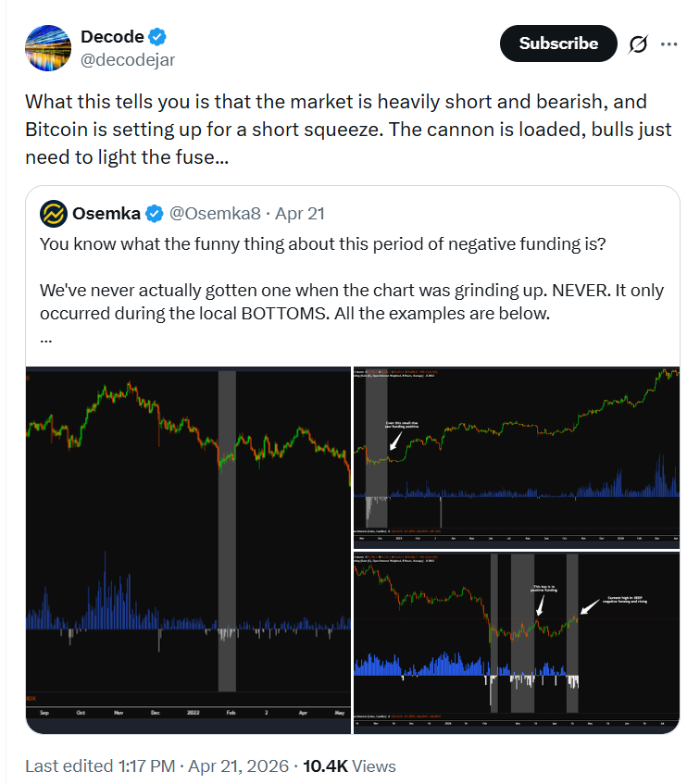Expand the quoted post's trailing ellipsis
This screenshot has height=784, width=687.
tap(45, 337)
